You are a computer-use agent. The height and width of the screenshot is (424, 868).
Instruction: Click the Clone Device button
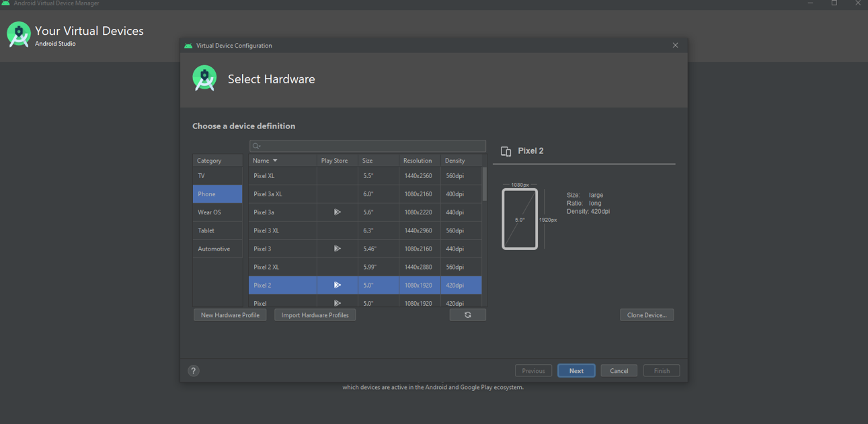(x=646, y=315)
